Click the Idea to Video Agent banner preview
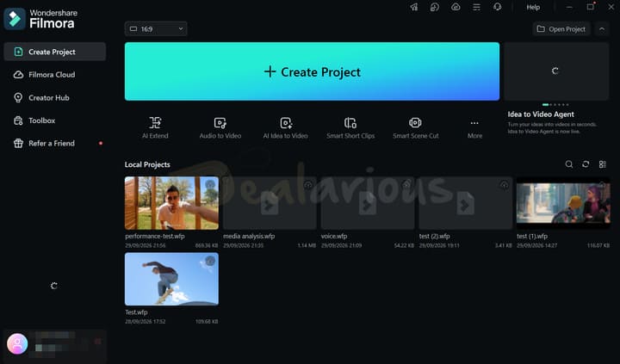This screenshot has width=620, height=364. pyautogui.click(x=556, y=71)
